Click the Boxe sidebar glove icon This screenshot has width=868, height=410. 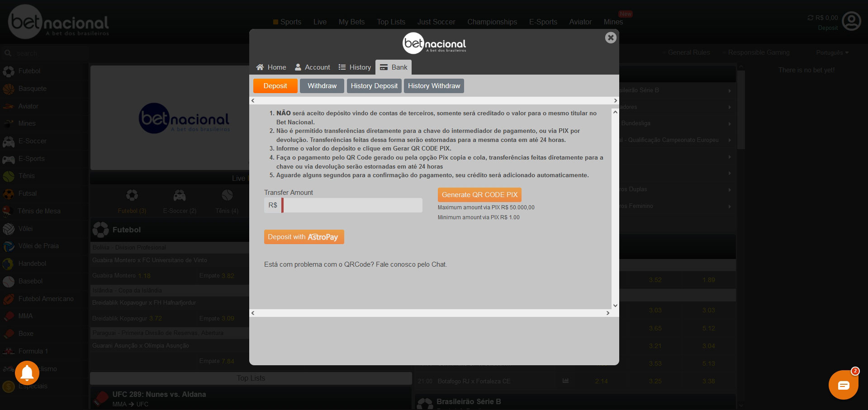click(x=9, y=334)
